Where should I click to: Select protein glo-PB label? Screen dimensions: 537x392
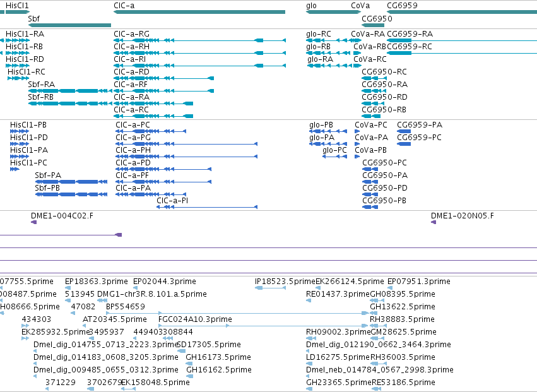pyautogui.click(x=321, y=125)
